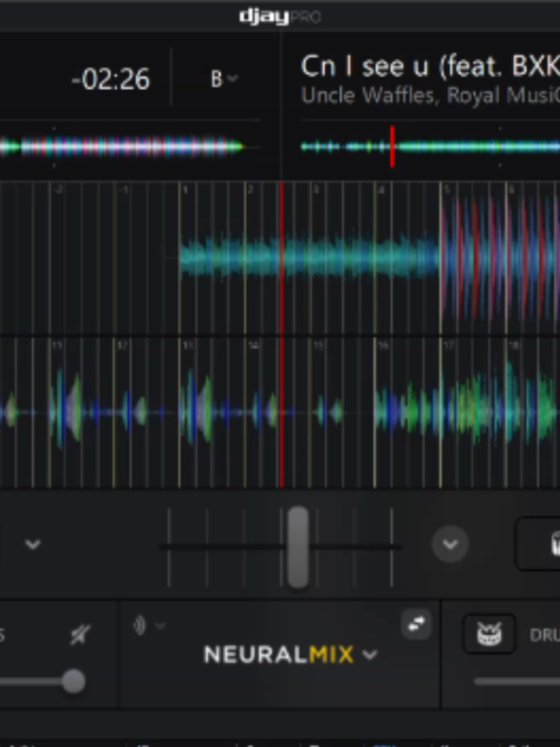Screen dimensions: 560x747
Task: Expand the chevron left of the crossfader
Action: click(x=32, y=544)
